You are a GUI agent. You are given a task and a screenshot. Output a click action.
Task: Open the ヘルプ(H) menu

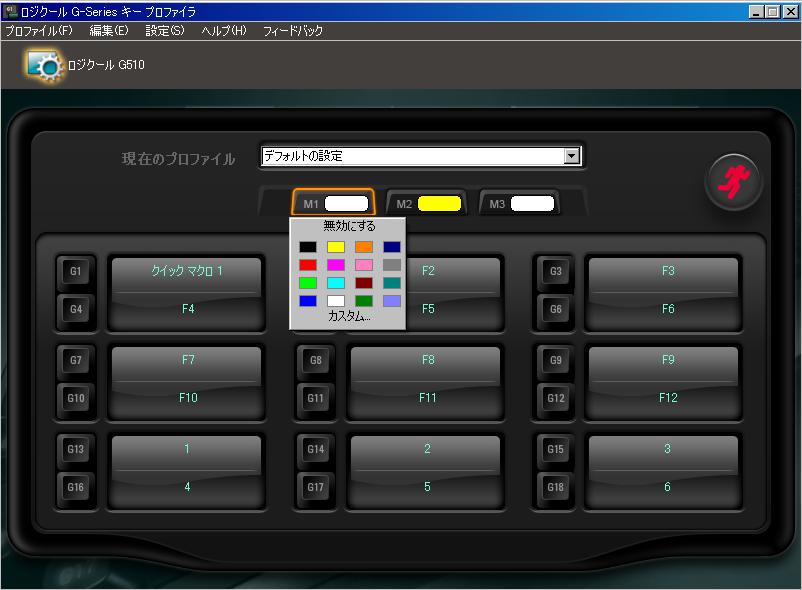[223, 31]
